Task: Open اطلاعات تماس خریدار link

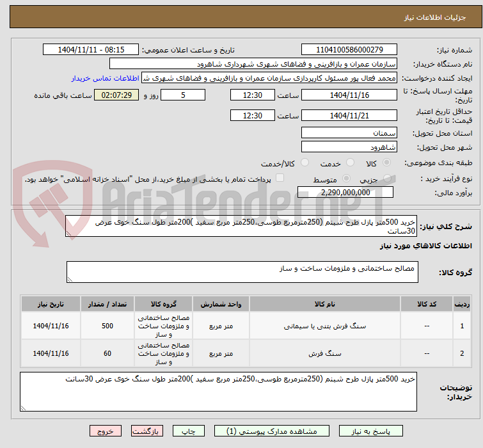Action: click(x=106, y=78)
